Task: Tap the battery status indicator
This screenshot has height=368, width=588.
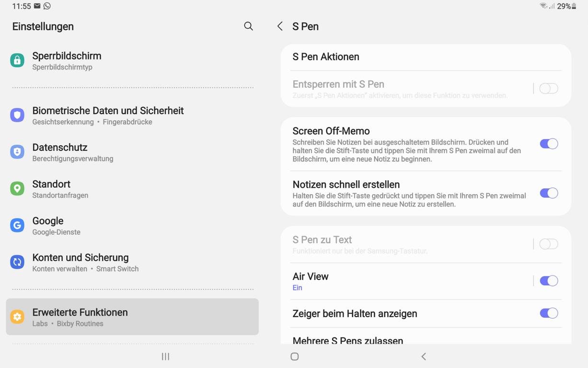Action: (x=566, y=6)
